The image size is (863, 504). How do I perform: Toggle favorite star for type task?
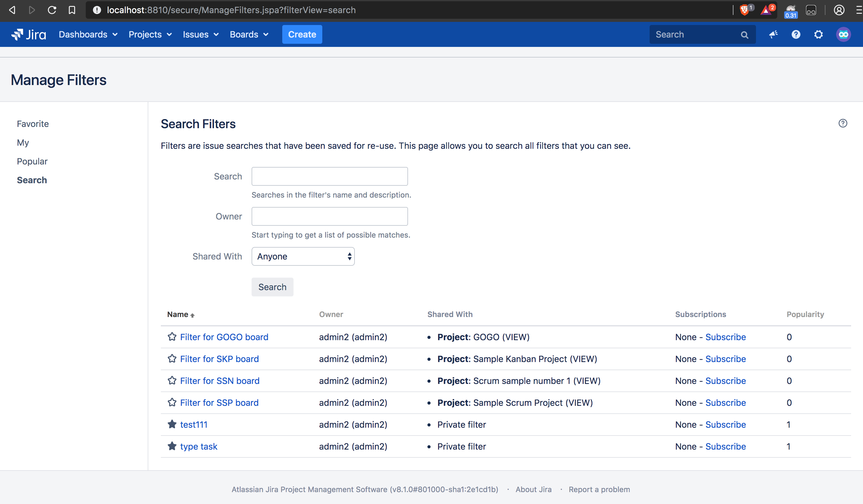[x=172, y=446]
